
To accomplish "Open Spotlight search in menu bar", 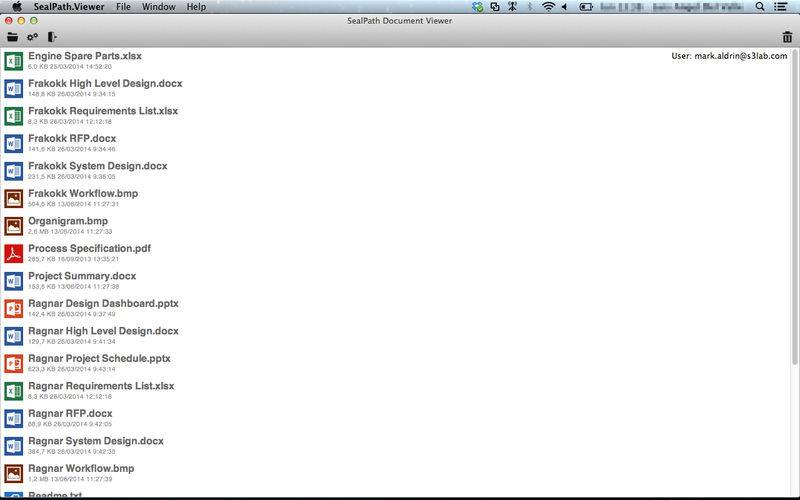I will [760, 7].
